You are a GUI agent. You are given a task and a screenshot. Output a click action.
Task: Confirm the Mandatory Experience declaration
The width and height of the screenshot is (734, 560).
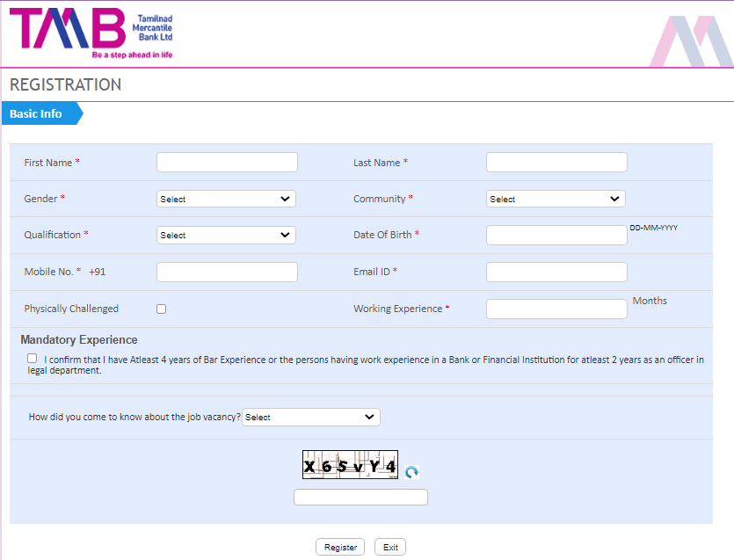point(32,358)
